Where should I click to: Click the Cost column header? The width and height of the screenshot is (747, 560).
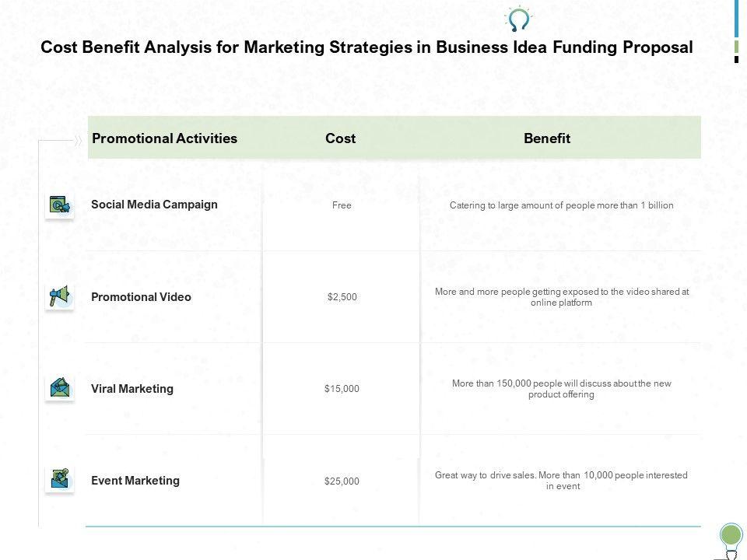(340, 138)
